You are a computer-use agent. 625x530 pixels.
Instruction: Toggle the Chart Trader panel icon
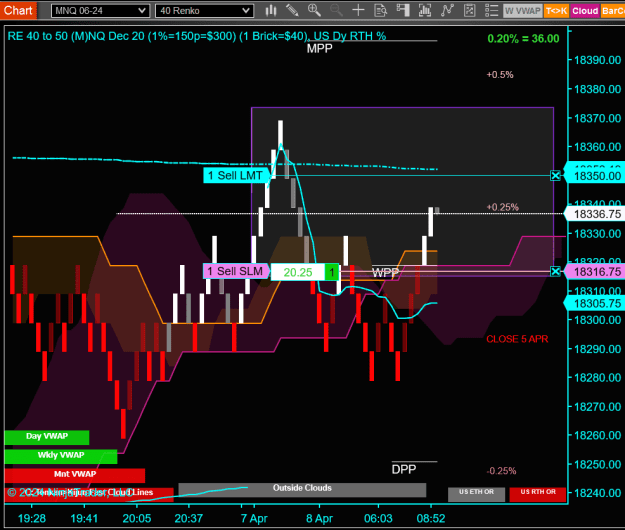pos(403,11)
